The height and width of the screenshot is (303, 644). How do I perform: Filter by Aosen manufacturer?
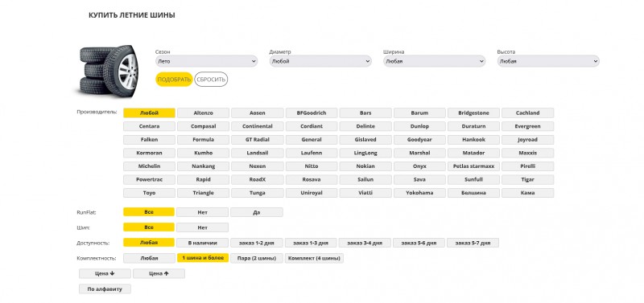click(257, 113)
